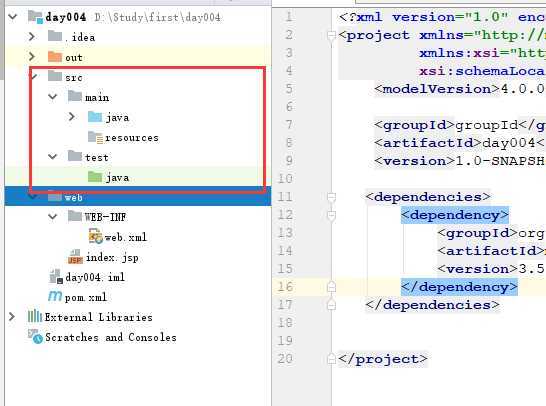Expand the out folder
Screen dimensions: 546x406
[32, 56]
